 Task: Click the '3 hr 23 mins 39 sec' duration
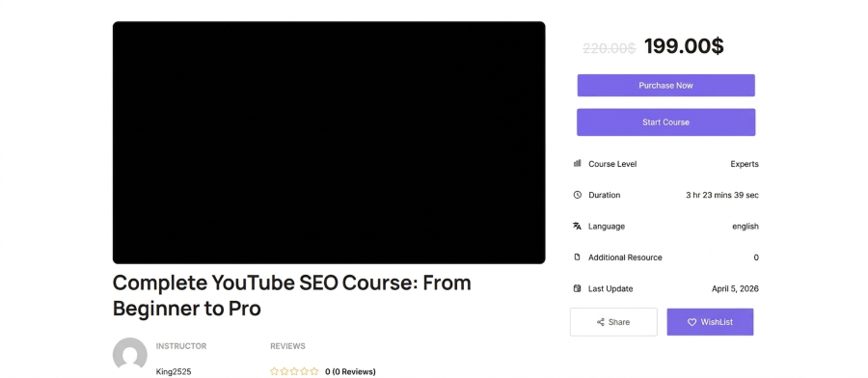pos(722,195)
